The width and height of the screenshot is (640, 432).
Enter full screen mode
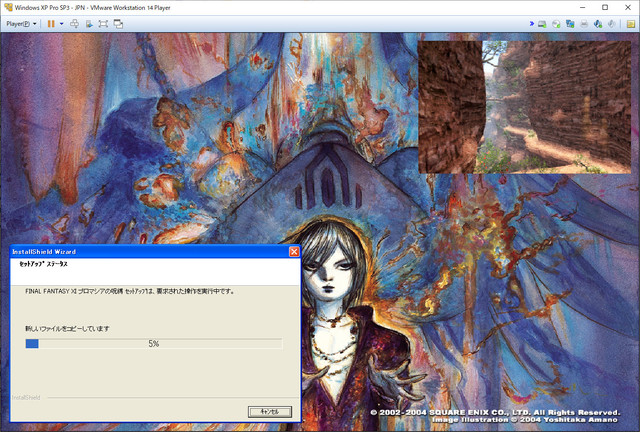click(103, 24)
